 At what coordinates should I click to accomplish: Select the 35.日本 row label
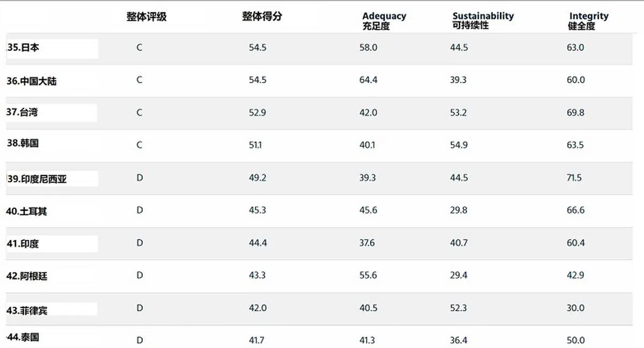coord(23,47)
